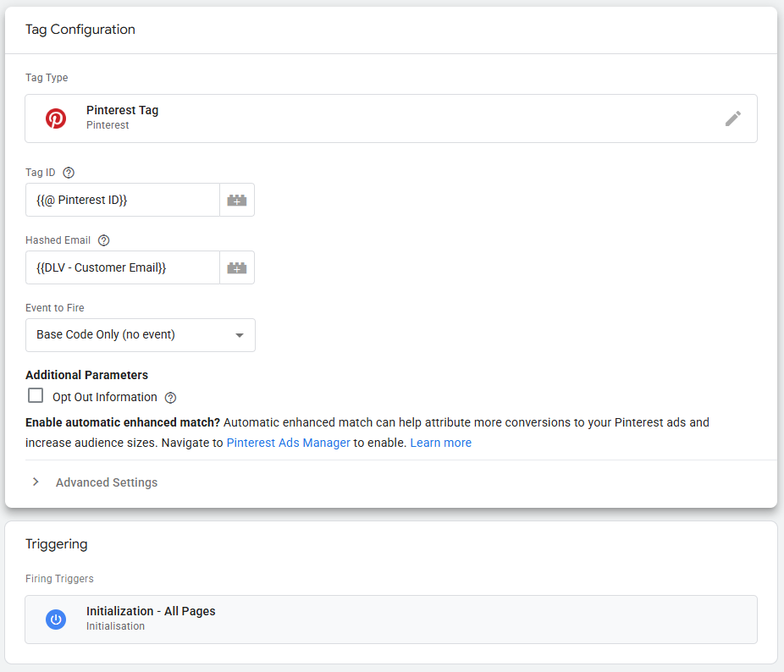Open the Pinterest Ads Manager link
The height and width of the screenshot is (672, 784).
288,443
